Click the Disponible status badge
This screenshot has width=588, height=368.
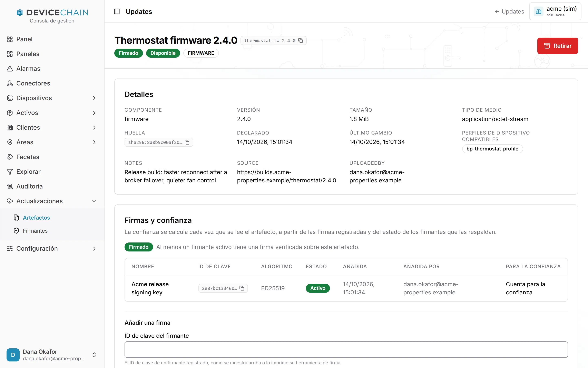click(163, 53)
